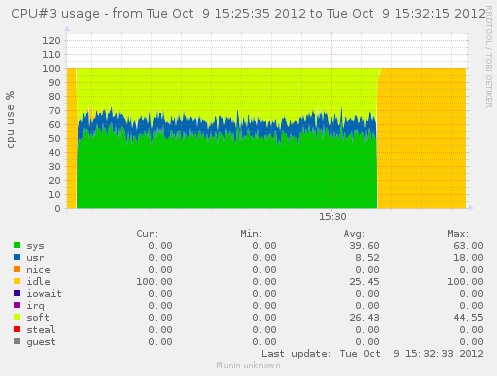Click the green sys legend color swatch
The width and height of the screenshot is (497, 376).
coord(17,245)
